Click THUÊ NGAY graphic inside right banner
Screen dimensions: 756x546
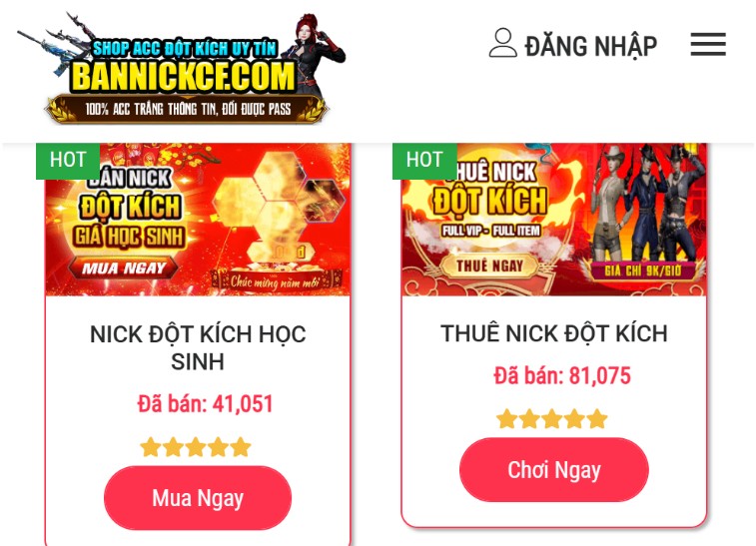[x=490, y=266]
